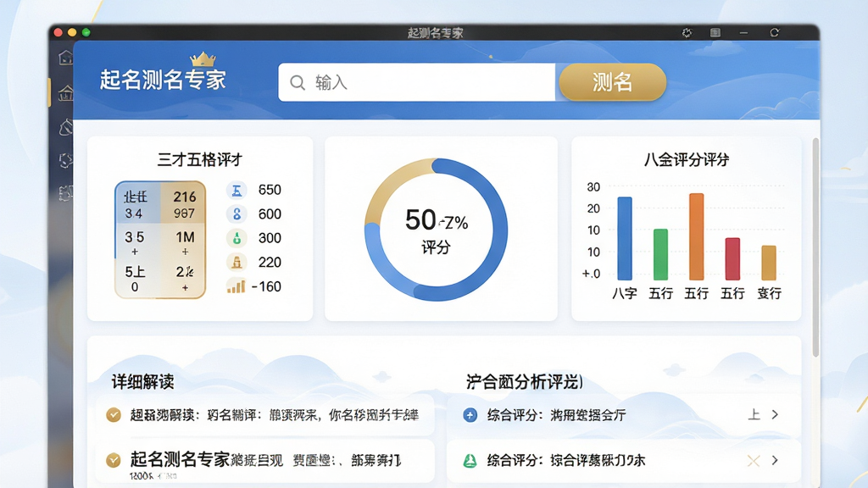Screen dimensions: 868x488
Task: Click the value 650 in the score list
Action: point(270,191)
